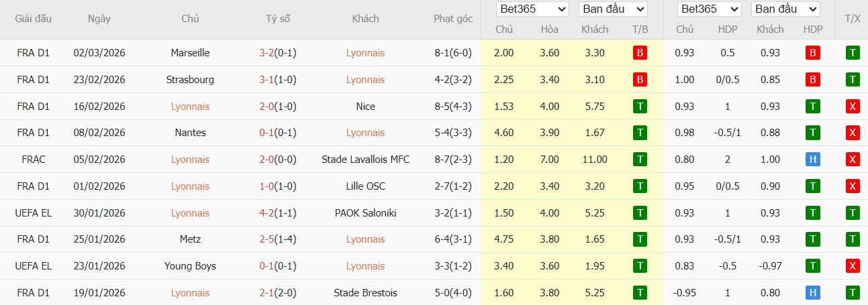Viewport: 868px width, 305px height.
Task: Click Stade Lavallois MFC team name
Action: 365,160
